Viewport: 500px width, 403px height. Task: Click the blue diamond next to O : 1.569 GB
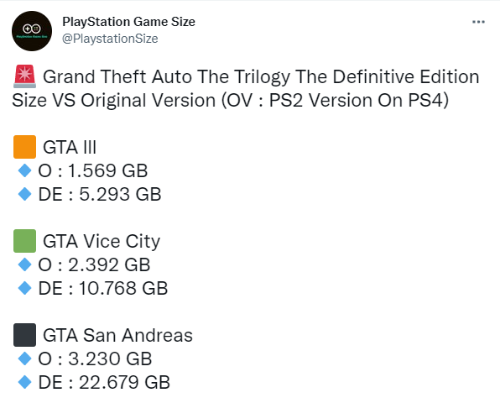[x=25, y=171]
